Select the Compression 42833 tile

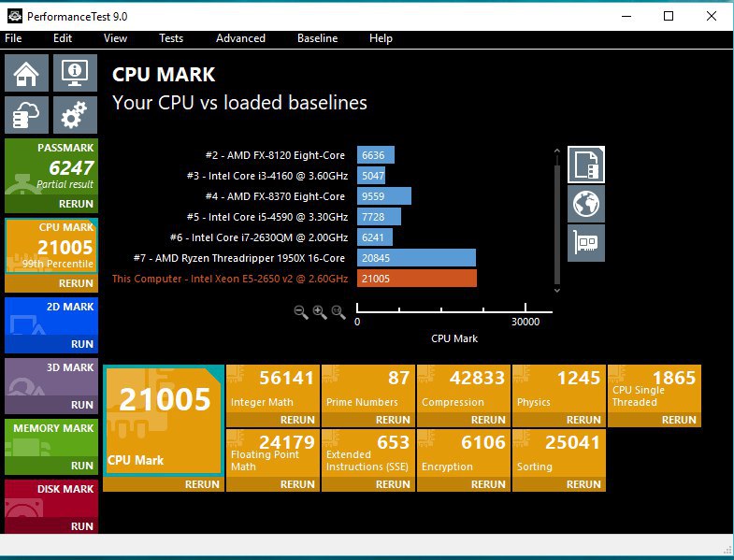click(464, 389)
